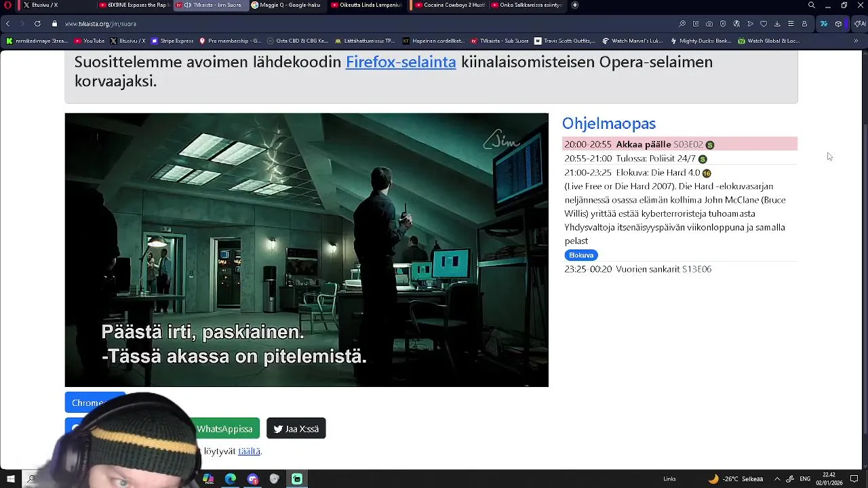Open the ad blocker shield icon

[723, 24]
